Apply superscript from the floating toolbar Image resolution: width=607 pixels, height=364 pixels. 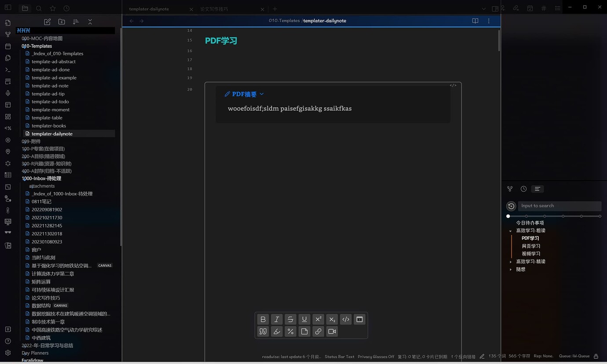point(318,320)
